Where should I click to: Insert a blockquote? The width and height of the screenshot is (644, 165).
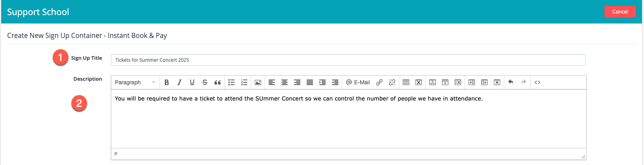[217, 82]
